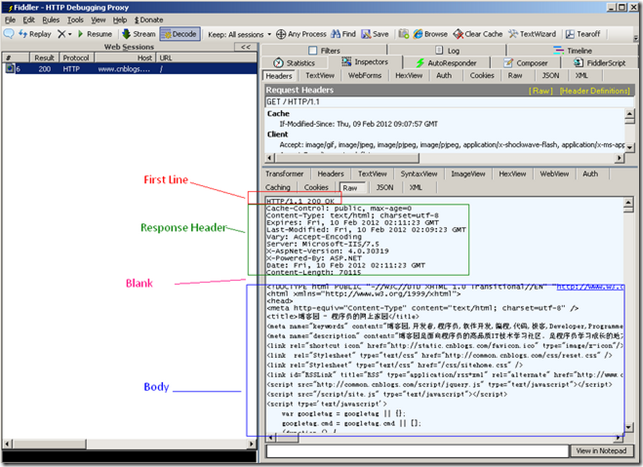Open the FiddlerScript tab
The width and height of the screenshot is (643, 467).
(x=600, y=63)
